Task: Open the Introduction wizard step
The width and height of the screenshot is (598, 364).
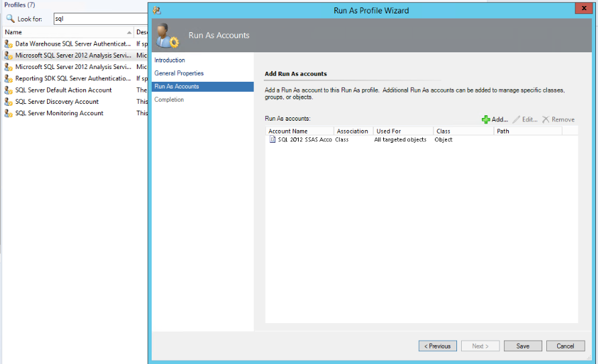Action: 169,60
